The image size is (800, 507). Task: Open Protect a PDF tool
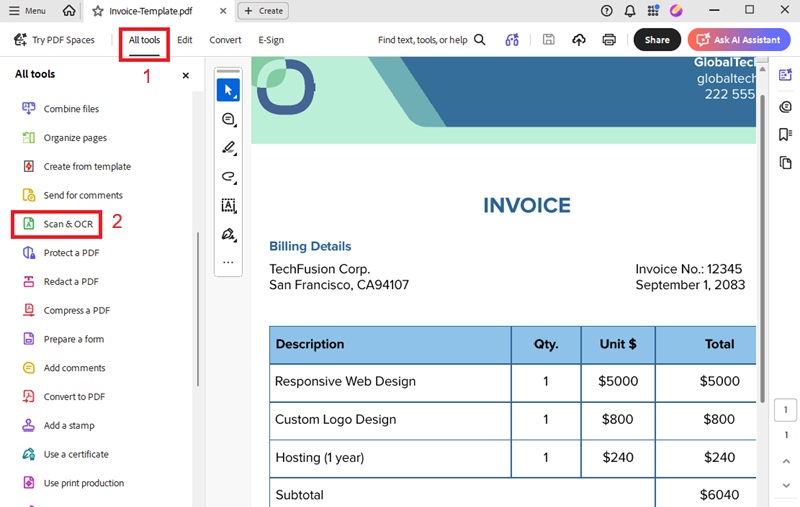click(61, 253)
